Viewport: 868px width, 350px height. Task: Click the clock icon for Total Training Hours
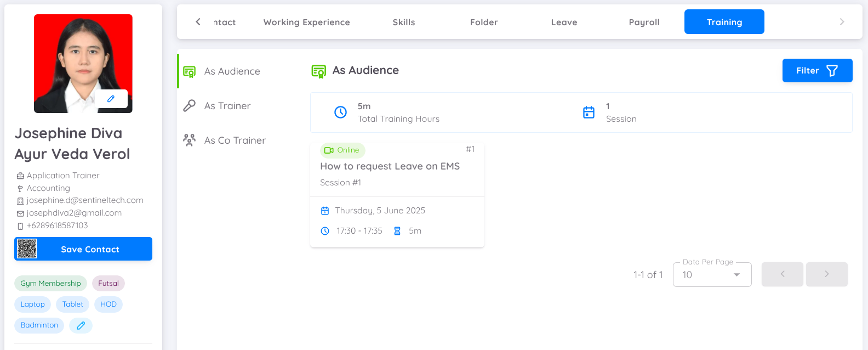click(340, 112)
